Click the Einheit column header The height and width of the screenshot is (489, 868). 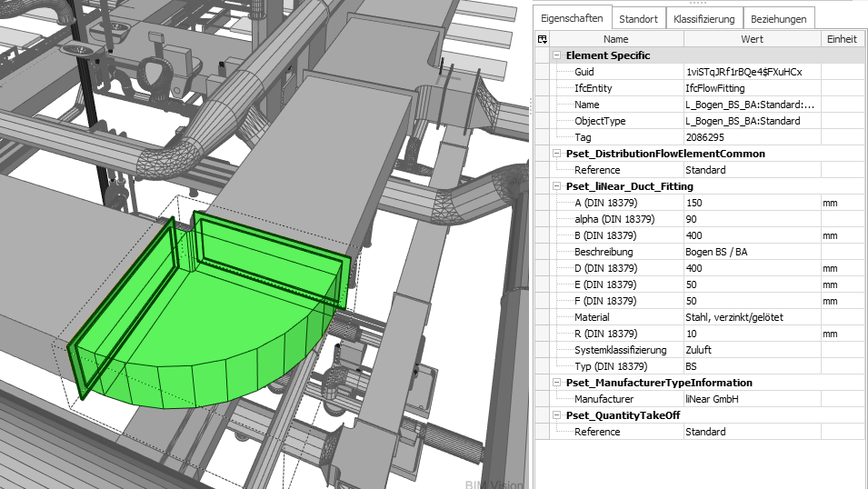[x=842, y=39]
